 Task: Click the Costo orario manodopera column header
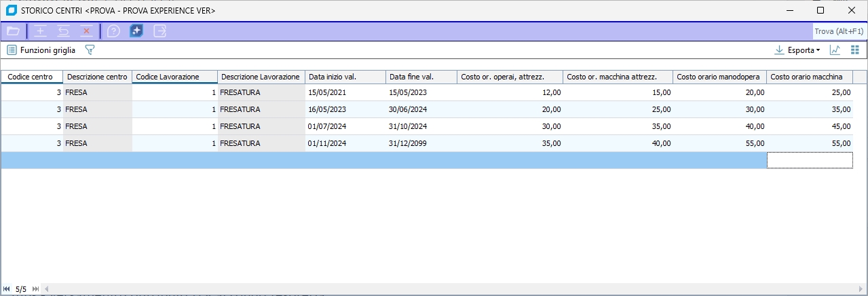coord(719,77)
